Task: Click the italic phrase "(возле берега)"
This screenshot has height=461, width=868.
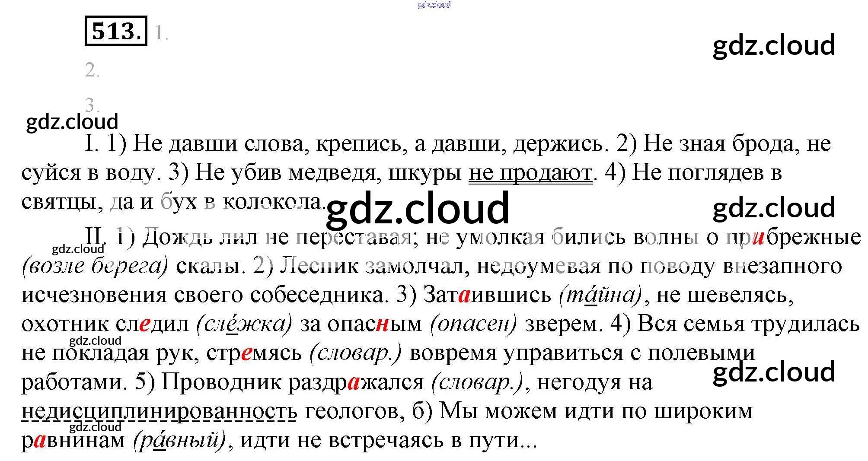Action: [95, 267]
